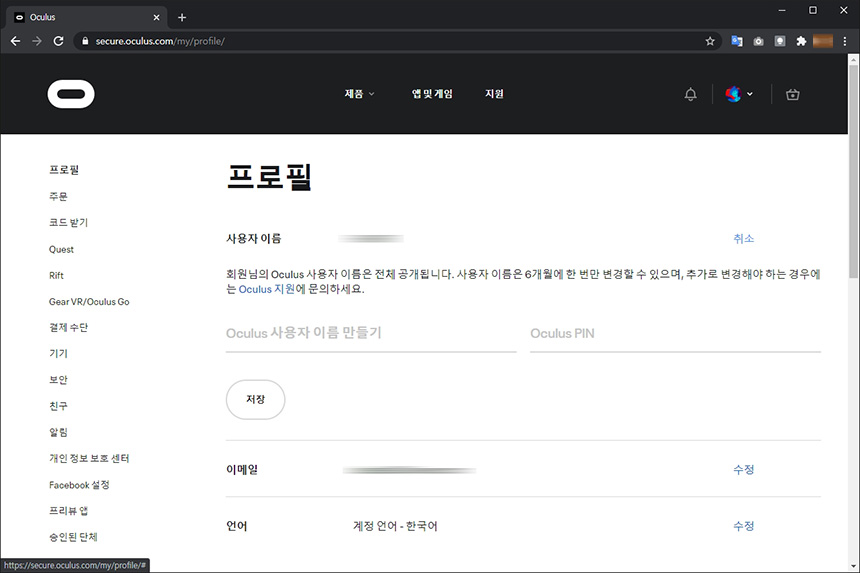Open 보안 in sidebar
The height and width of the screenshot is (573, 860).
[x=58, y=380]
